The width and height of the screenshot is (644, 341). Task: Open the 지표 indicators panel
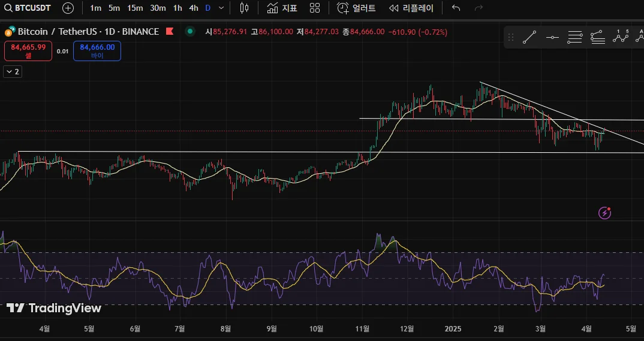click(282, 8)
